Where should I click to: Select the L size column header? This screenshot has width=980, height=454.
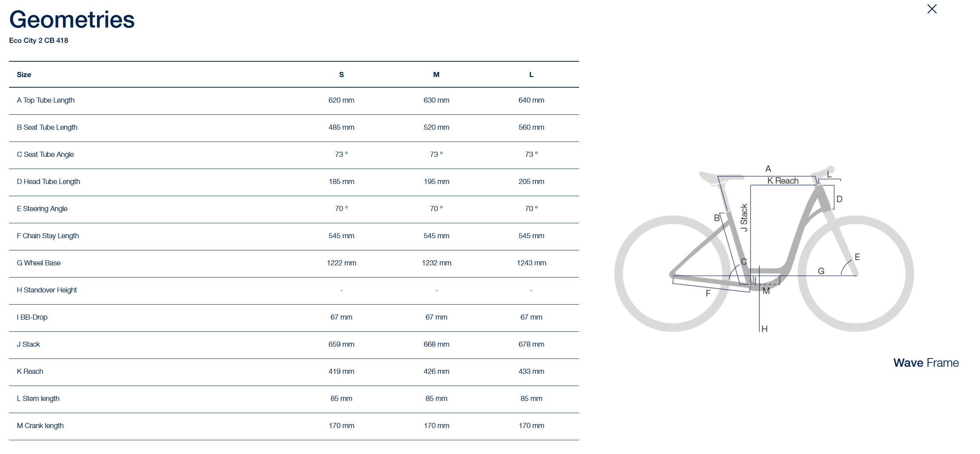(531, 75)
